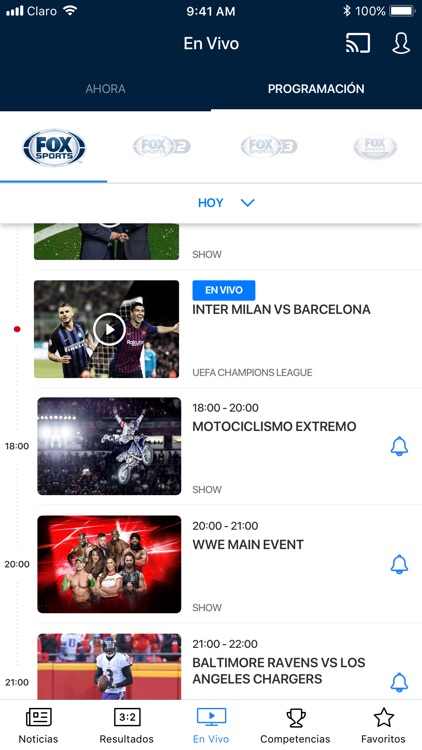Tap the UEFA Champions League label

(252, 373)
